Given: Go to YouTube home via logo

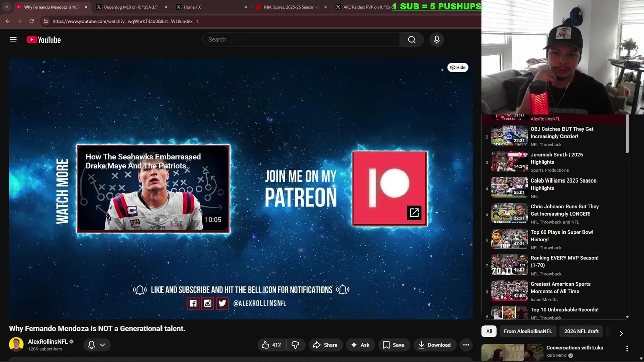Looking at the screenshot, I should click(44, 40).
